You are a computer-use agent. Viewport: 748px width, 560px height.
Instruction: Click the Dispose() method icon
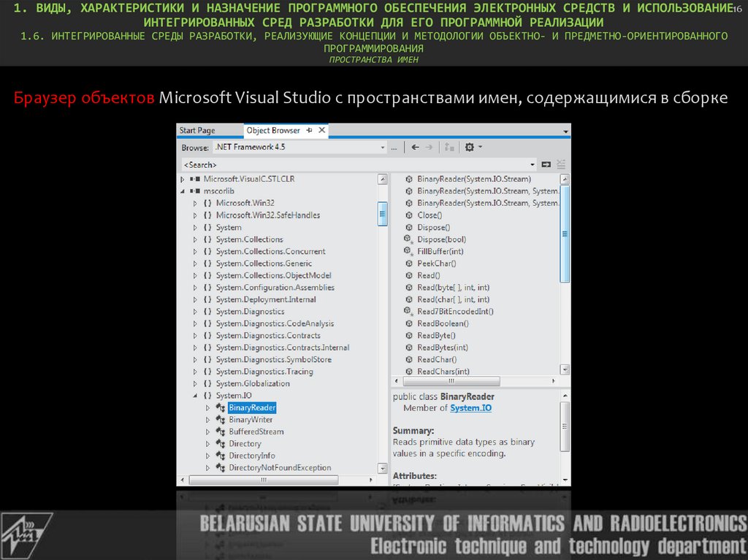(x=409, y=228)
